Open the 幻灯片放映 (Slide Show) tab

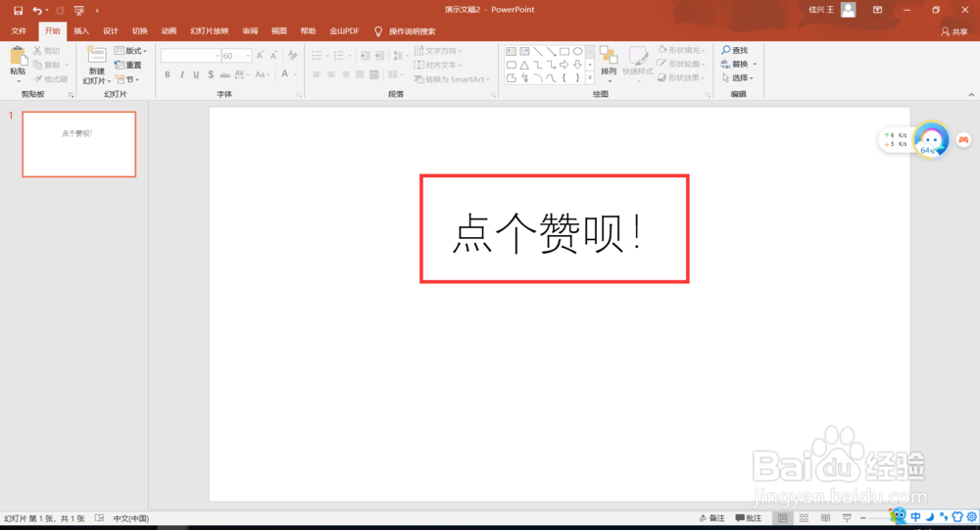tap(210, 31)
